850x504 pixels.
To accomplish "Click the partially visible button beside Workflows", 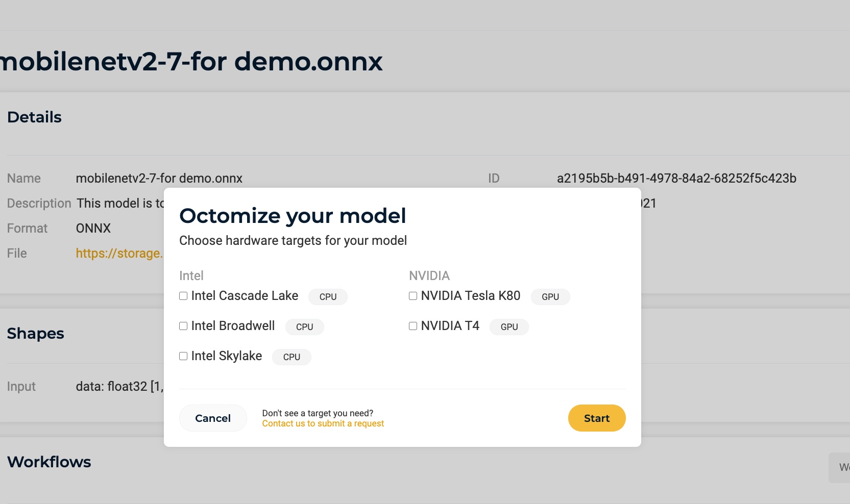I will tap(839, 467).
